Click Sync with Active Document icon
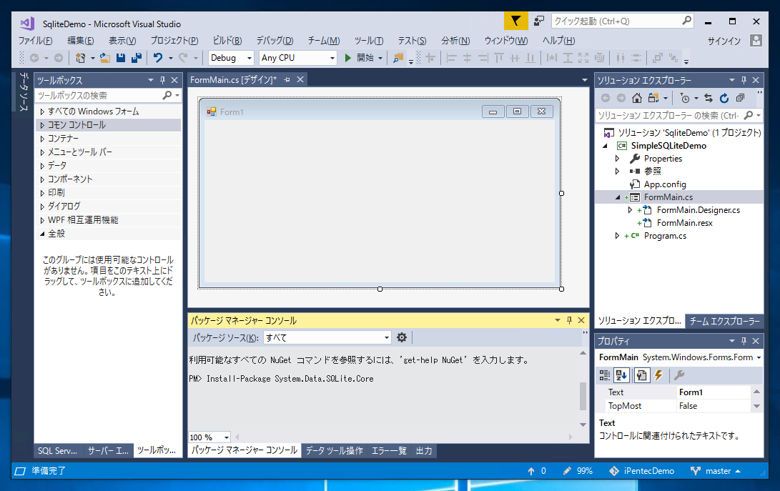Image resolution: width=780 pixels, height=491 pixels. coord(708,98)
